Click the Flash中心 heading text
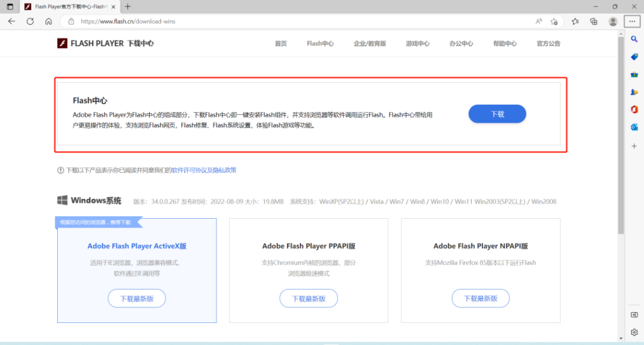The height and width of the screenshot is (345, 644). [x=90, y=101]
